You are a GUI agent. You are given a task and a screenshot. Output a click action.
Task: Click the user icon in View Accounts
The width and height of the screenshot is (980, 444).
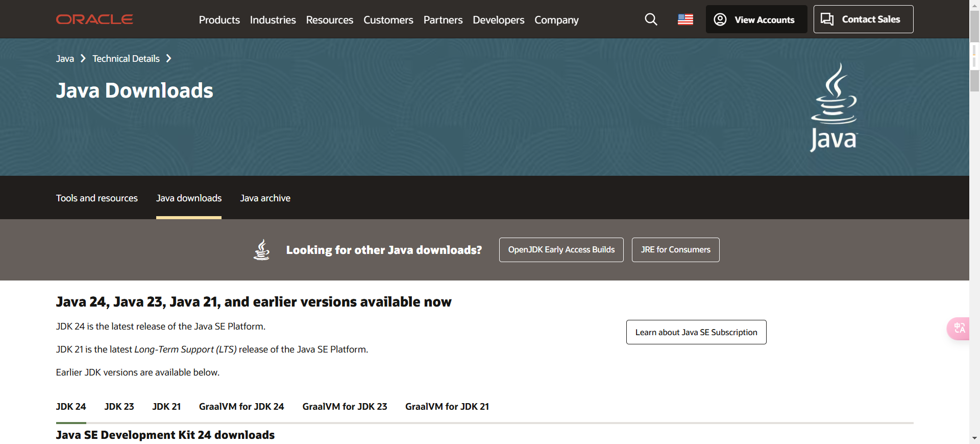(720, 19)
